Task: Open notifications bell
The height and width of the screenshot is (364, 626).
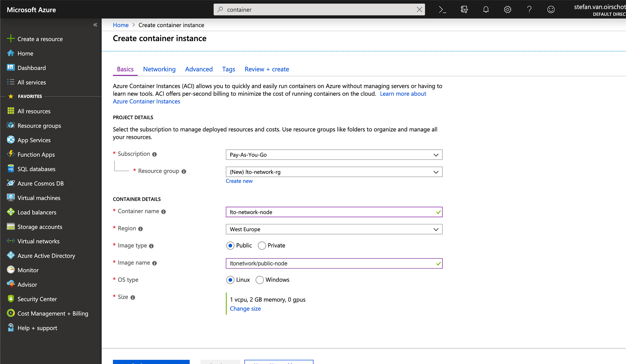Action: 486,10
